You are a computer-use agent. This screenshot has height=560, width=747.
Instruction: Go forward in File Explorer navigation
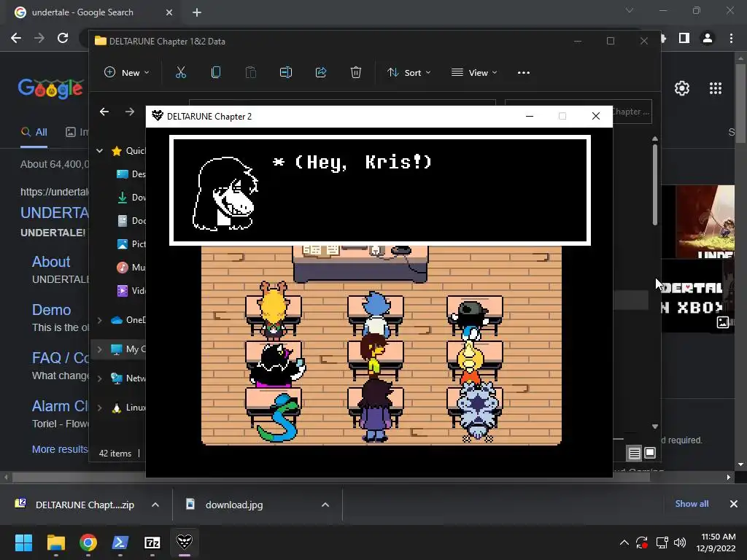pyautogui.click(x=130, y=112)
